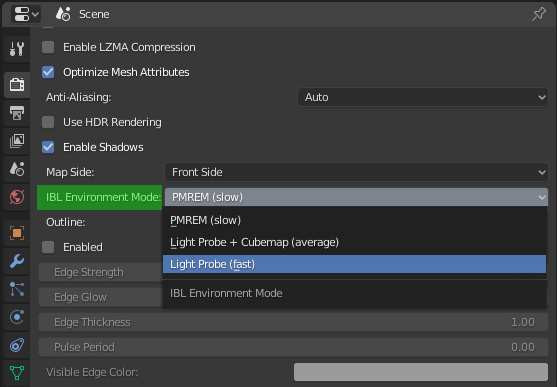Click the Edge Strength field
Screen dimensions: 557x387
(101, 272)
